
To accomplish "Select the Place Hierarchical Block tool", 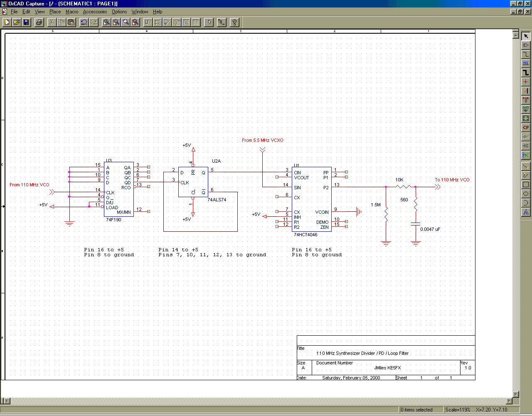I will (526, 118).
